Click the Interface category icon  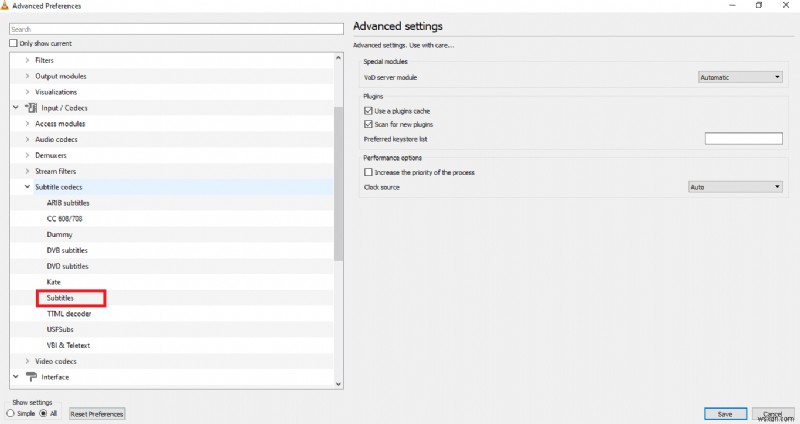click(x=30, y=377)
